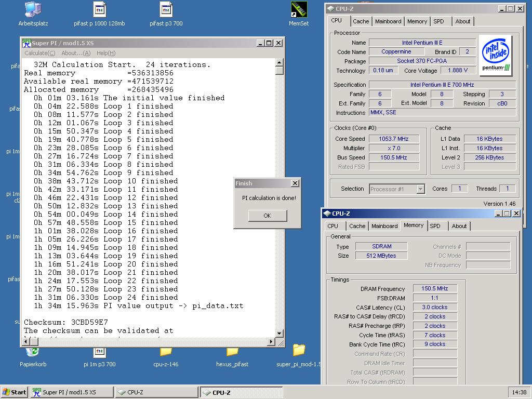Minimize the lower CPU-Z Memory window

tap(498, 214)
